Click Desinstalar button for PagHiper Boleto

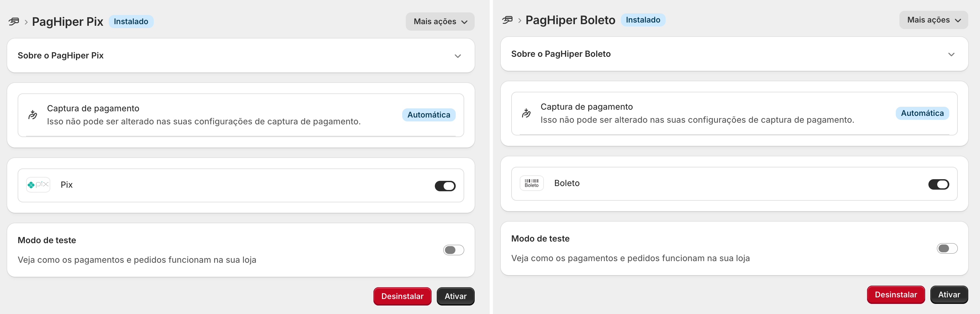click(895, 295)
